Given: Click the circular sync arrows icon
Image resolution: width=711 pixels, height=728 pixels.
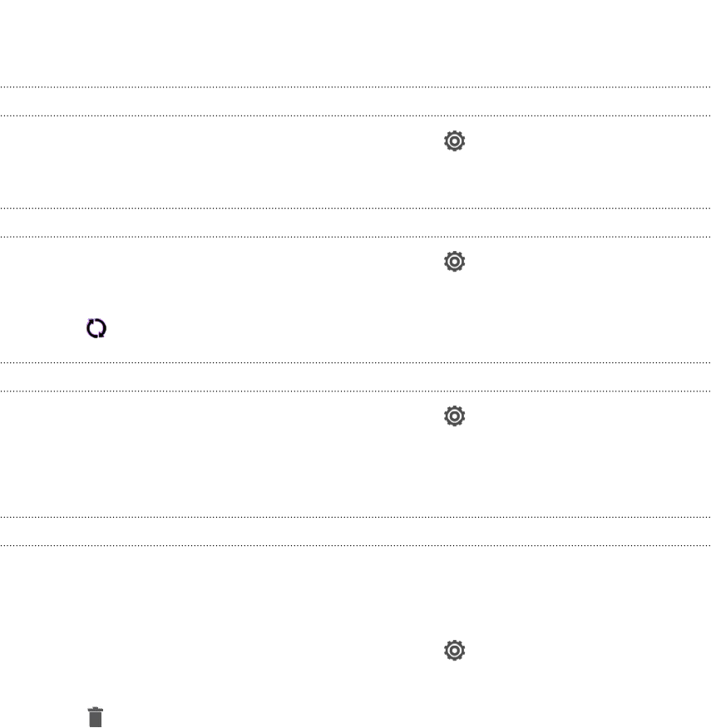Looking at the screenshot, I should pos(96,328).
